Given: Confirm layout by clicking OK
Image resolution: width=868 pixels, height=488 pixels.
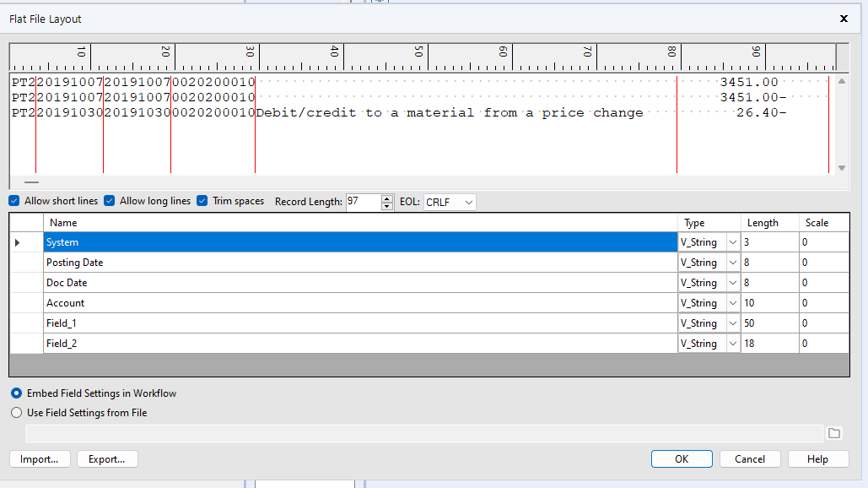Looking at the screenshot, I should (x=681, y=458).
